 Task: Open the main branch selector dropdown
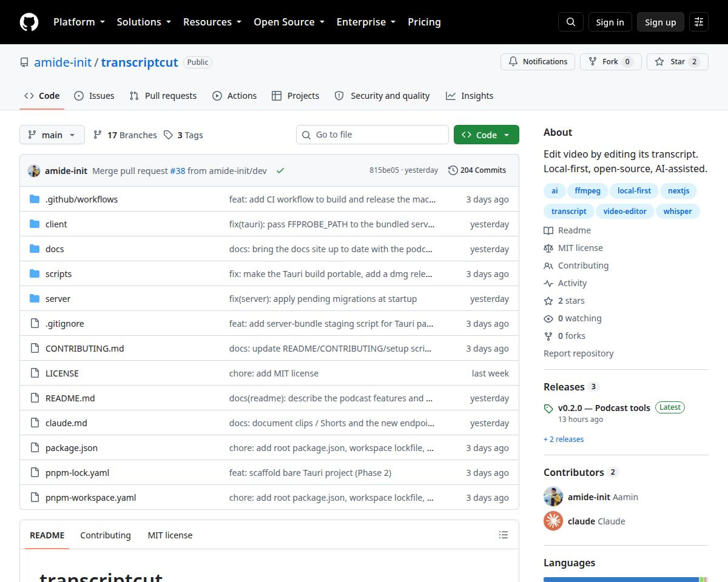tap(52, 135)
